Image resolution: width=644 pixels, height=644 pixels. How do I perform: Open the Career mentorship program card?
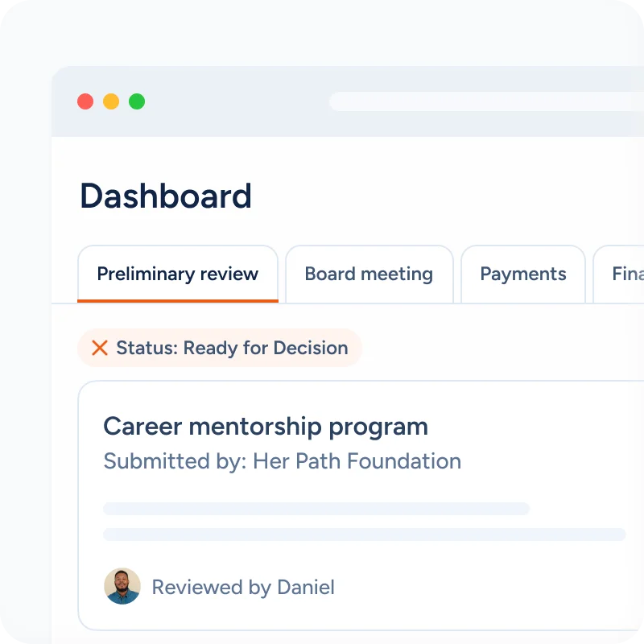point(265,426)
